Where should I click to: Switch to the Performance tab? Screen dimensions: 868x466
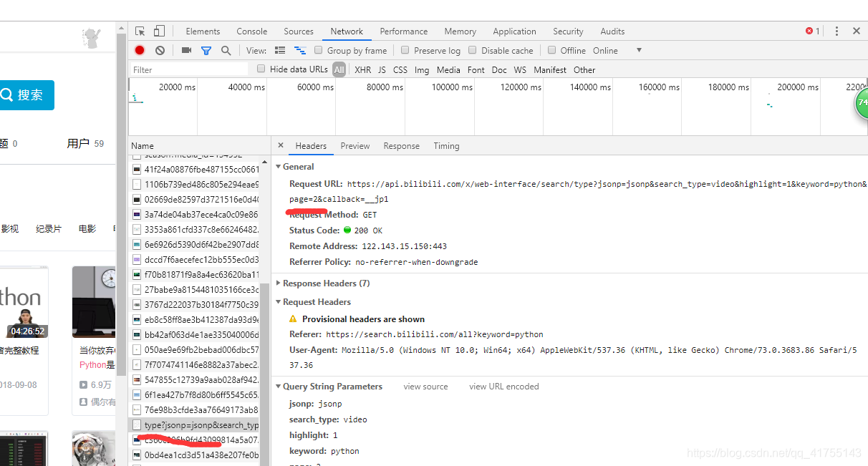[x=404, y=31]
